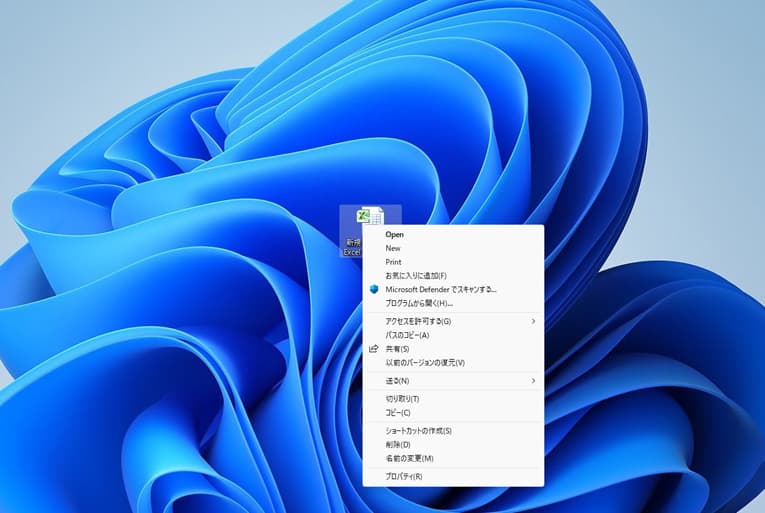This screenshot has width=765, height=513.
Task: Click the share icon beside 共有(S)
Action: coord(374,349)
